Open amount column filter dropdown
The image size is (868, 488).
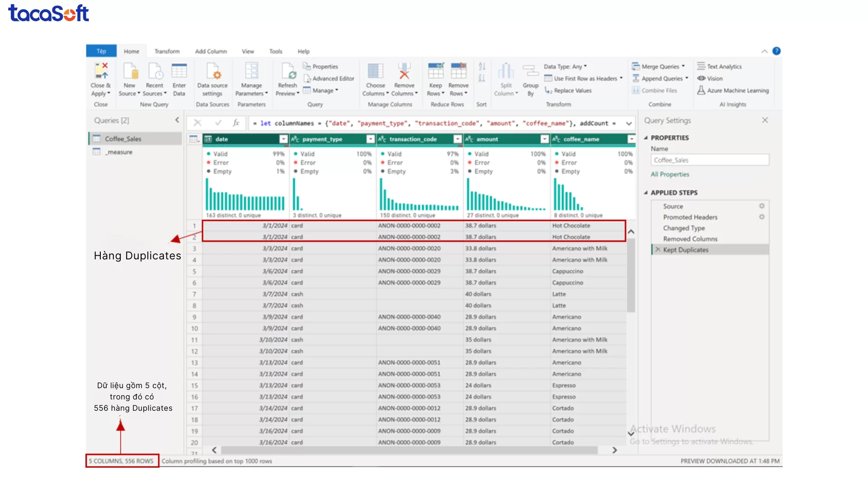click(x=545, y=139)
